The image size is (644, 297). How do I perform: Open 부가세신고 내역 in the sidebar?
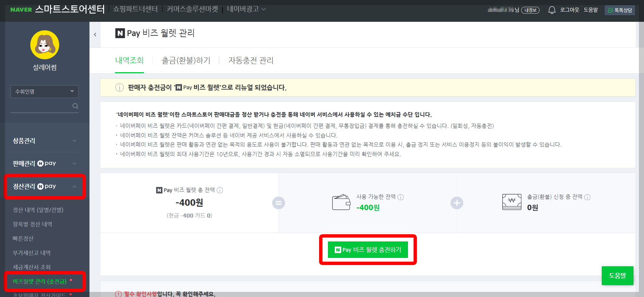(32, 253)
